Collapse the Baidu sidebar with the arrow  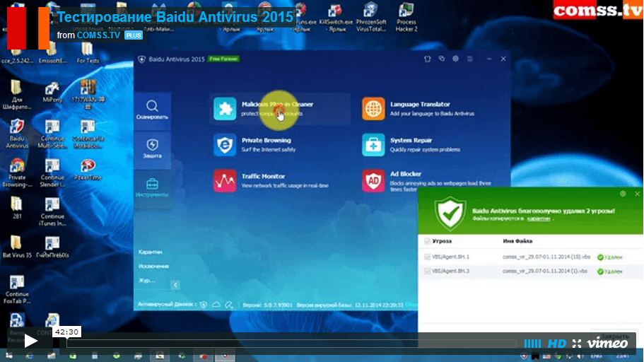tap(175, 285)
